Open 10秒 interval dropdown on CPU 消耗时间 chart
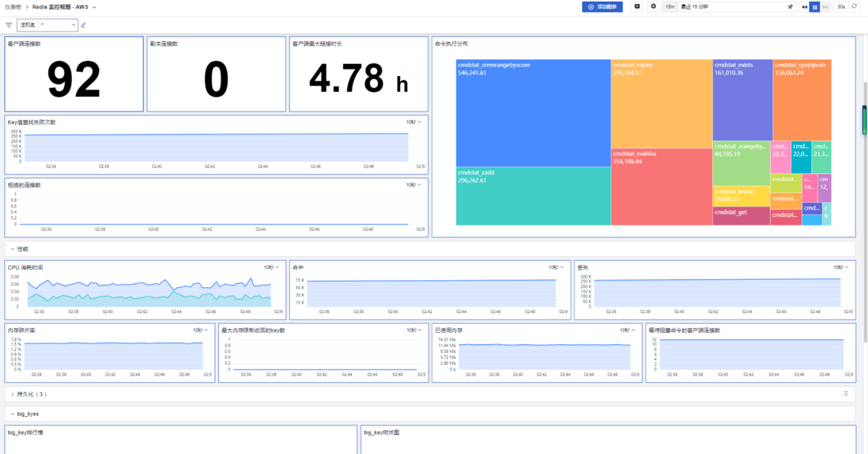This screenshot has width=868, height=454. pos(271,267)
